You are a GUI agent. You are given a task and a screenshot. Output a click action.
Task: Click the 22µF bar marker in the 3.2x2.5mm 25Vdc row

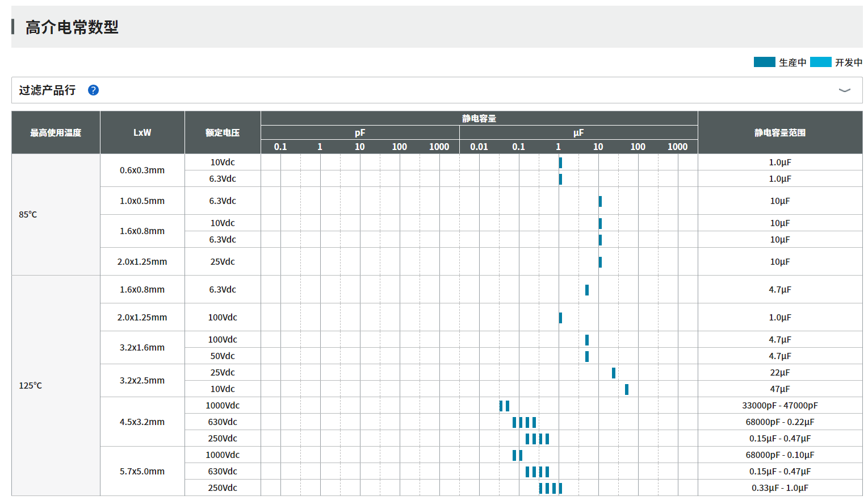614,373
